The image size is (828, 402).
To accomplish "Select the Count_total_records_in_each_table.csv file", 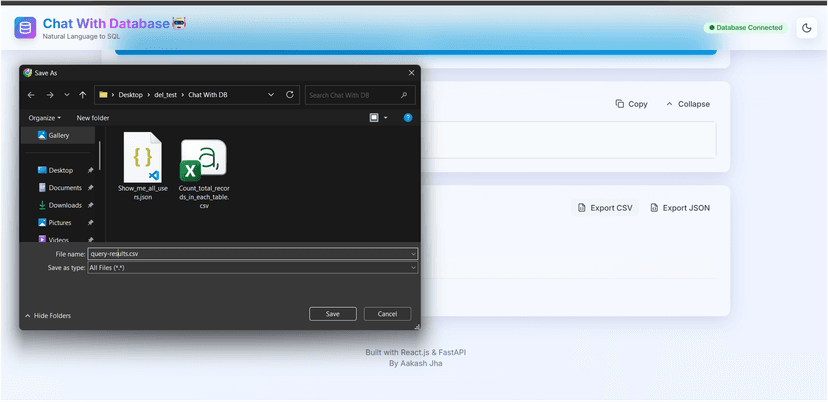I will point(204,174).
